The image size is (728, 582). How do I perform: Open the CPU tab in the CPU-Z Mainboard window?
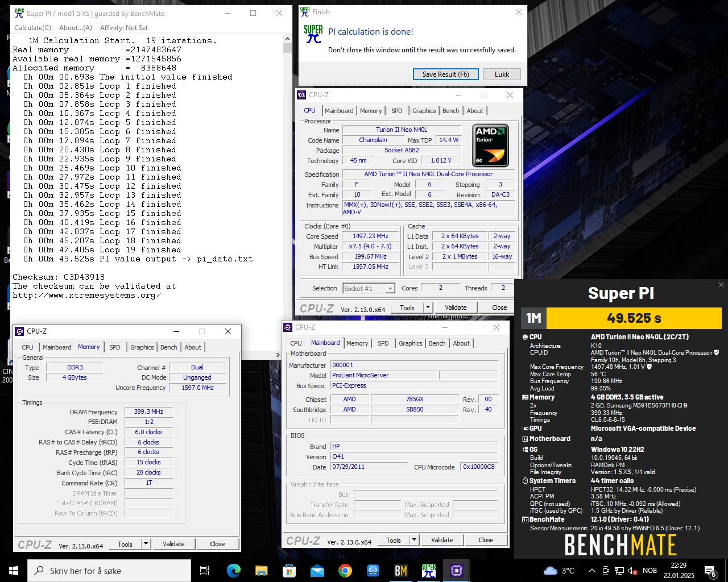point(296,343)
